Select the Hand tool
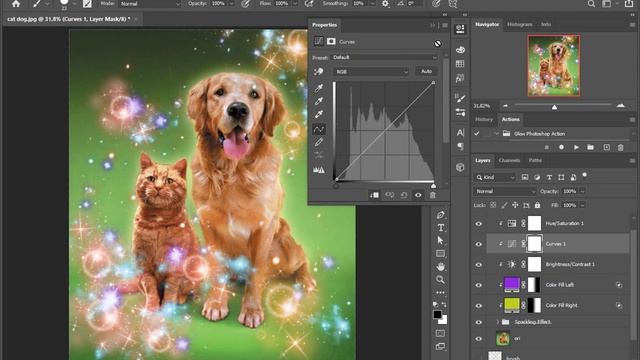This screenshot has width=640, height=360. point(440,267)
